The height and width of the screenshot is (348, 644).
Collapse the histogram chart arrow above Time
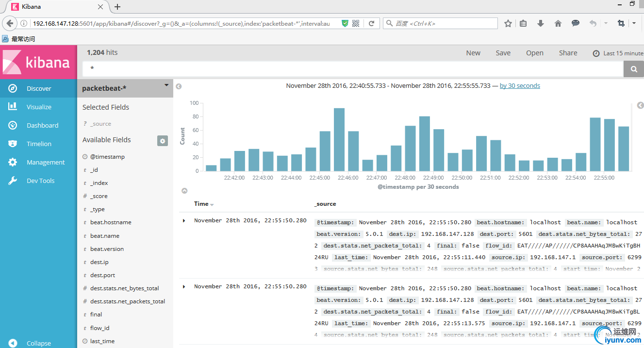tap(184, 191)
